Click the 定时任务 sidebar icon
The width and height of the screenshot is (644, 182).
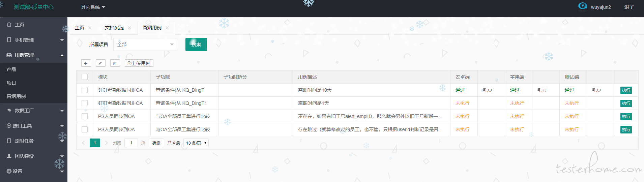pyautogui.click(x=9, y=141)
